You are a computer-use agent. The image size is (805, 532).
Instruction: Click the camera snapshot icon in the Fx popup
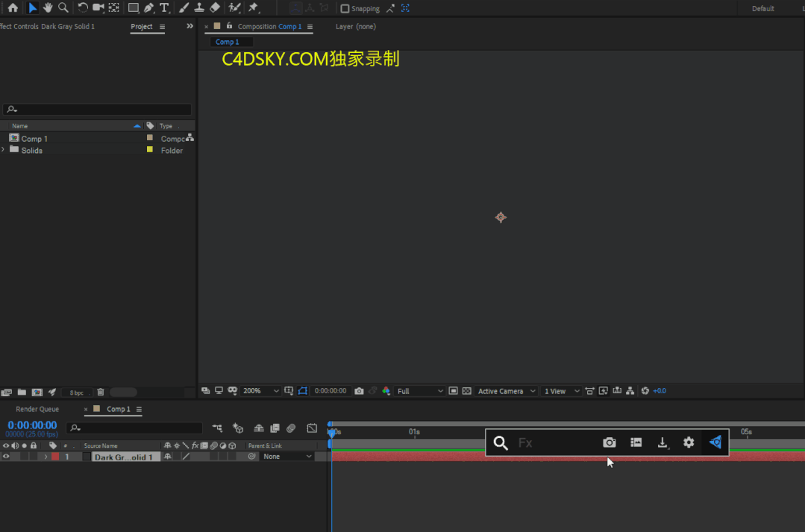click(x=610, y=442)
